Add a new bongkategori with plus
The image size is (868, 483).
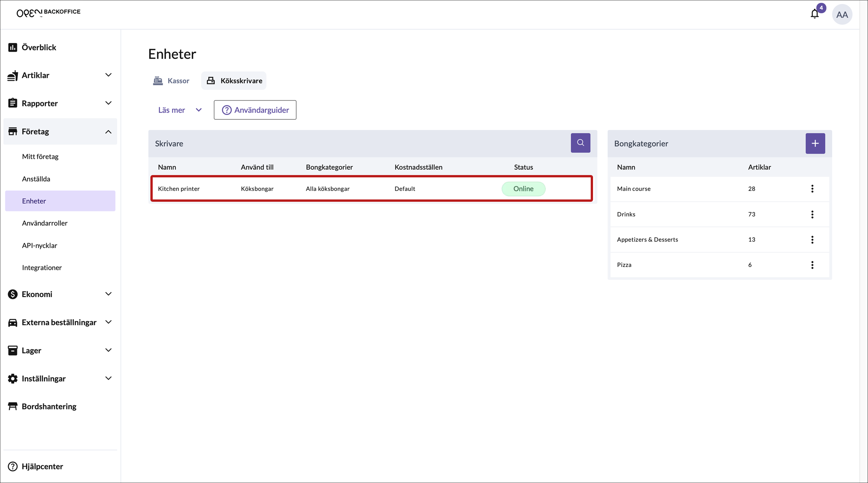[x=815, y=143]
